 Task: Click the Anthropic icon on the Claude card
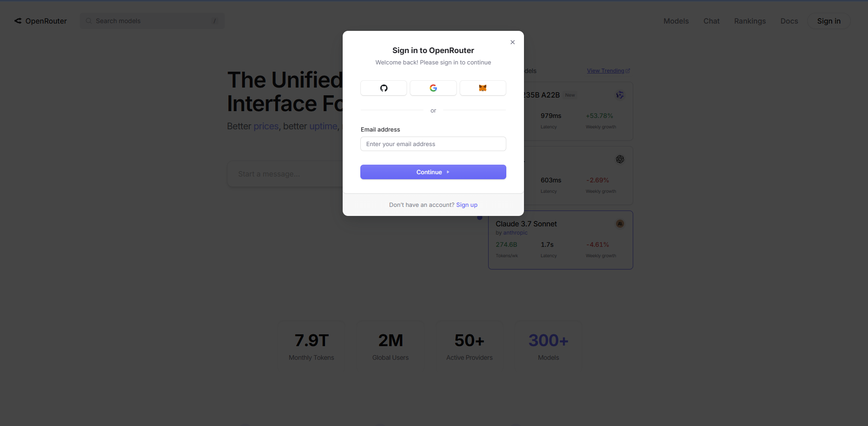pyautogui.click(x=620, y=224)
